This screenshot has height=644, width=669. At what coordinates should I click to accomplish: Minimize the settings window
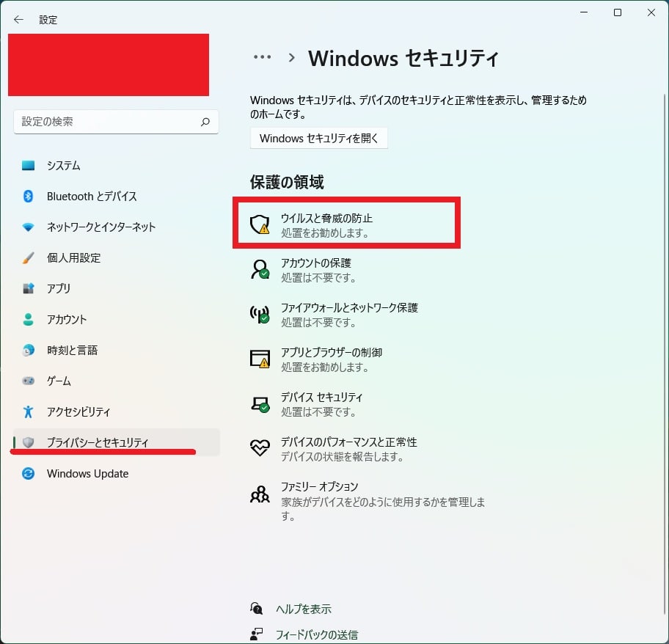click(584, 12)
